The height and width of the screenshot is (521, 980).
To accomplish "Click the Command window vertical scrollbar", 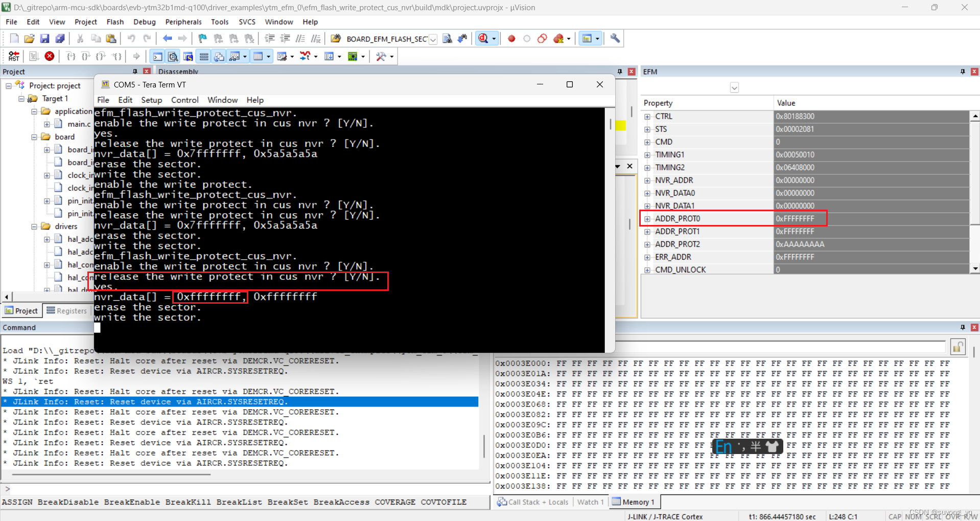I will 484,447.
